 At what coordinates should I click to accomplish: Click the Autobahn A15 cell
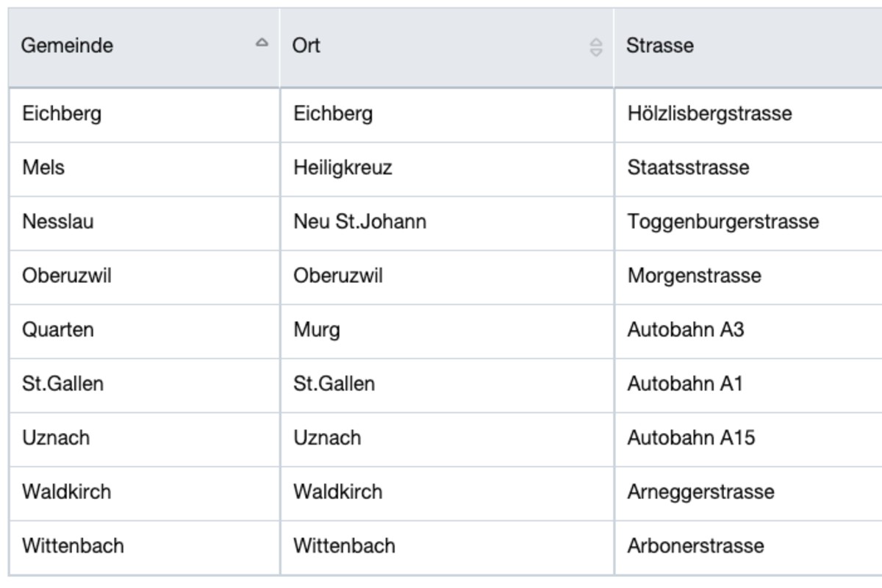(690, 437)
